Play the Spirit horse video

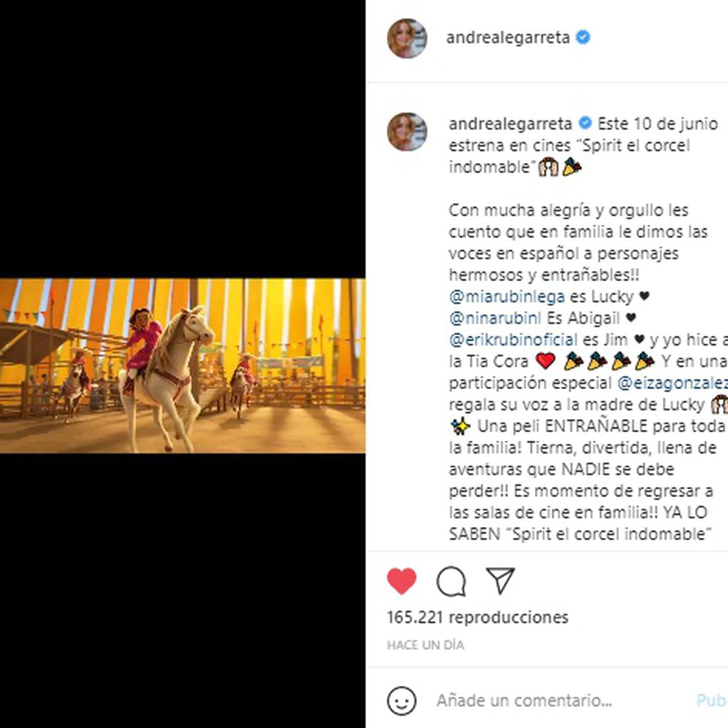click(x=183, y=365)
